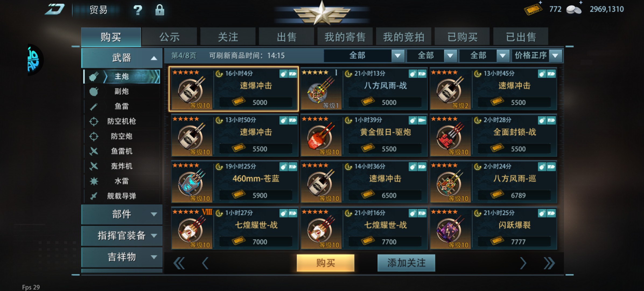
Task: Select 鱼雷 torpedo category
Action: [x=122, y=106]
